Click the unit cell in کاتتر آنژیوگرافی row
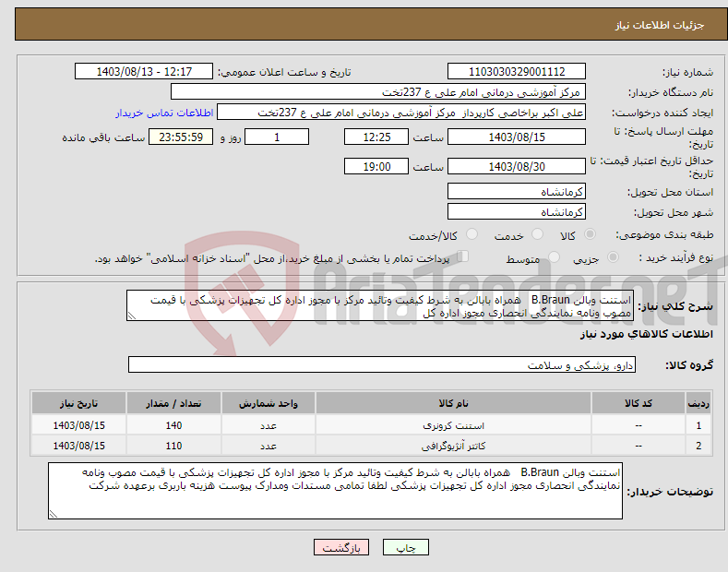 coord(269,446)
